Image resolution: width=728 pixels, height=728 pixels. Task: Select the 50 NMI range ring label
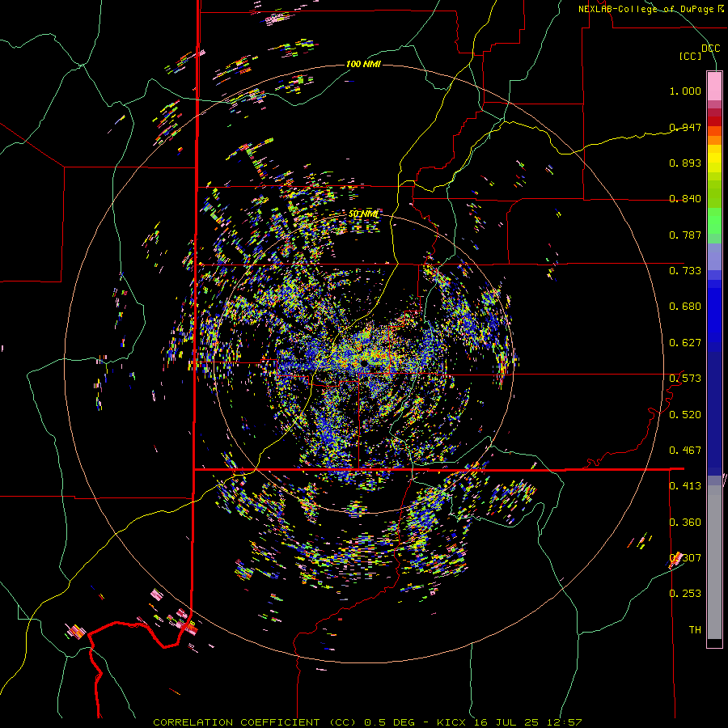click(363, 214)
